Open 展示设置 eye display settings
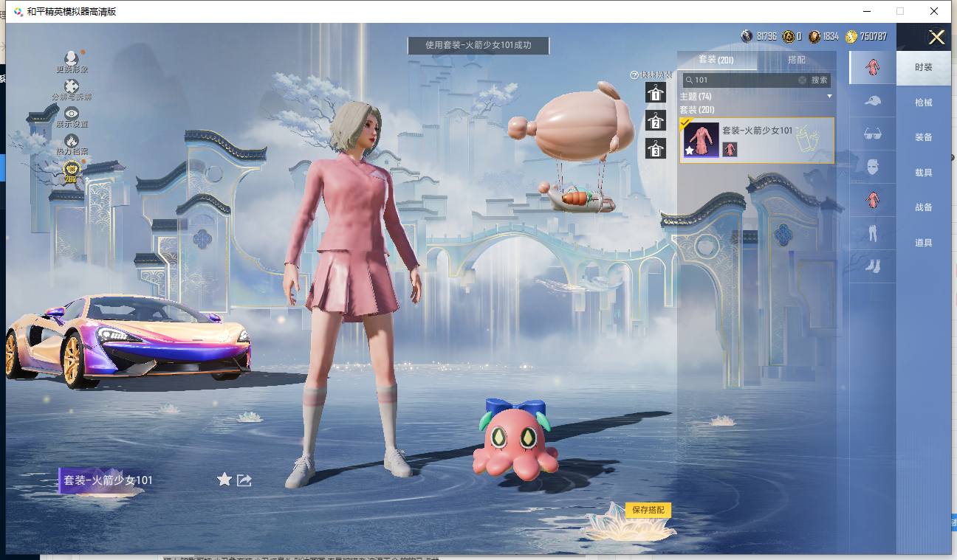 pos(72,114)
